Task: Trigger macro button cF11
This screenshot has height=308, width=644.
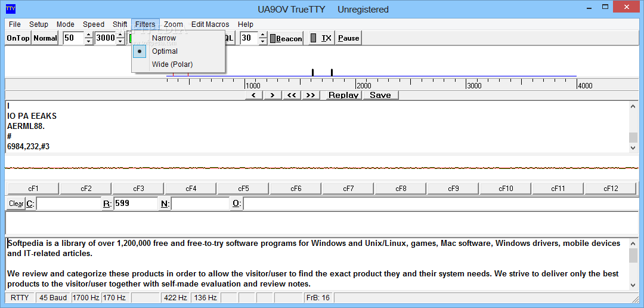Action: pyautogui.click(x=558, y=189)
